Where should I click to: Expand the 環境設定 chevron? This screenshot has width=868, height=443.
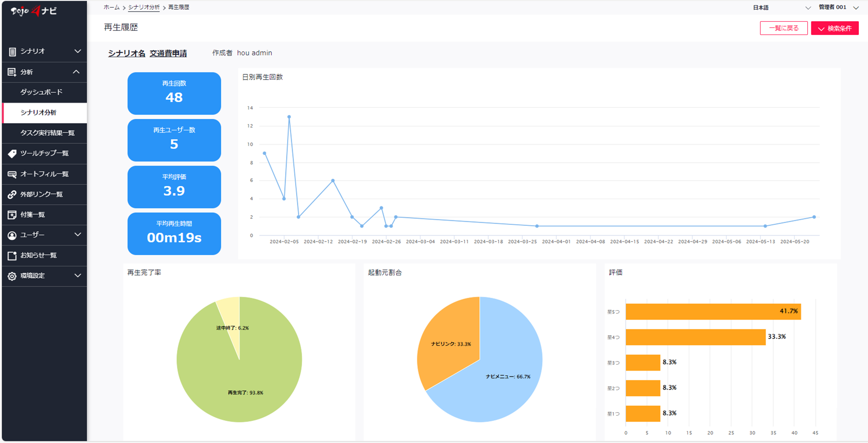tap(77, 275)
